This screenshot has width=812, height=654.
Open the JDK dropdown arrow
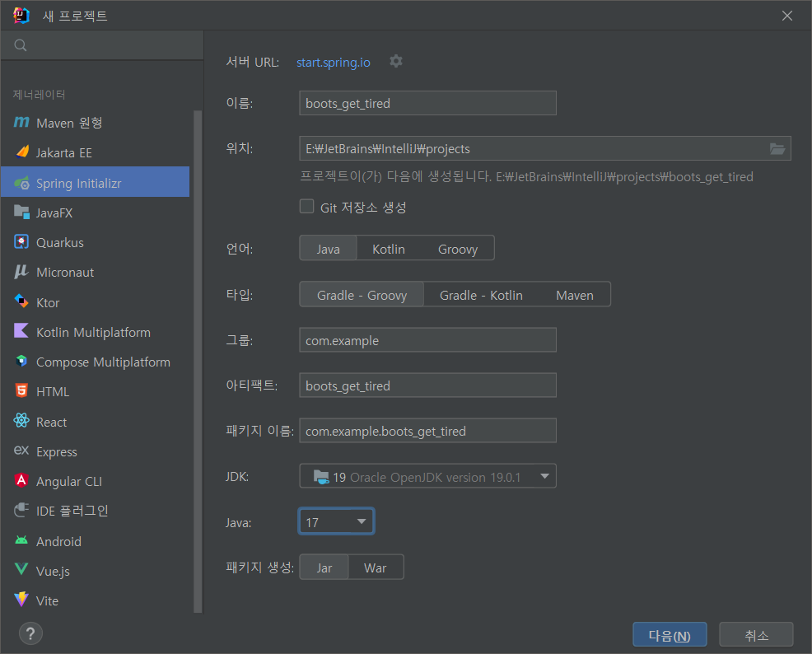pyautogui.click(x=545, y=476)
